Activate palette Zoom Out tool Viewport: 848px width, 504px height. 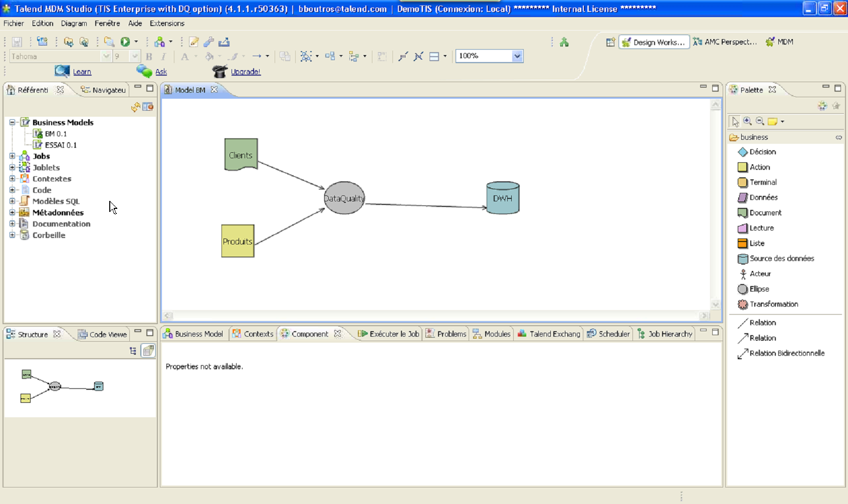[760, 121]
